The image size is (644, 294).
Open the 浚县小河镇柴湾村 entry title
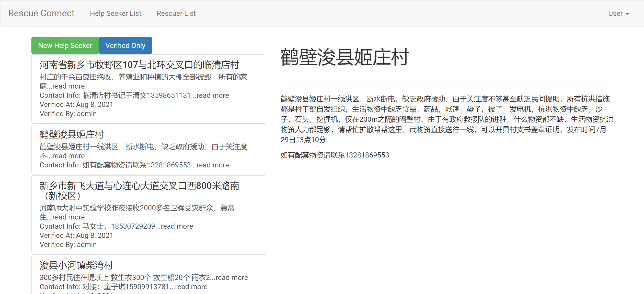point(76,265)
